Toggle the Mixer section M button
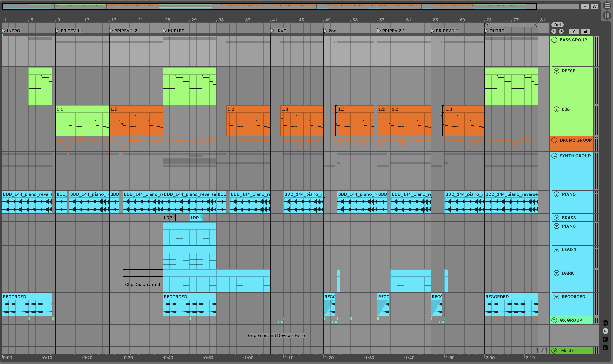 tap(605, 339)
